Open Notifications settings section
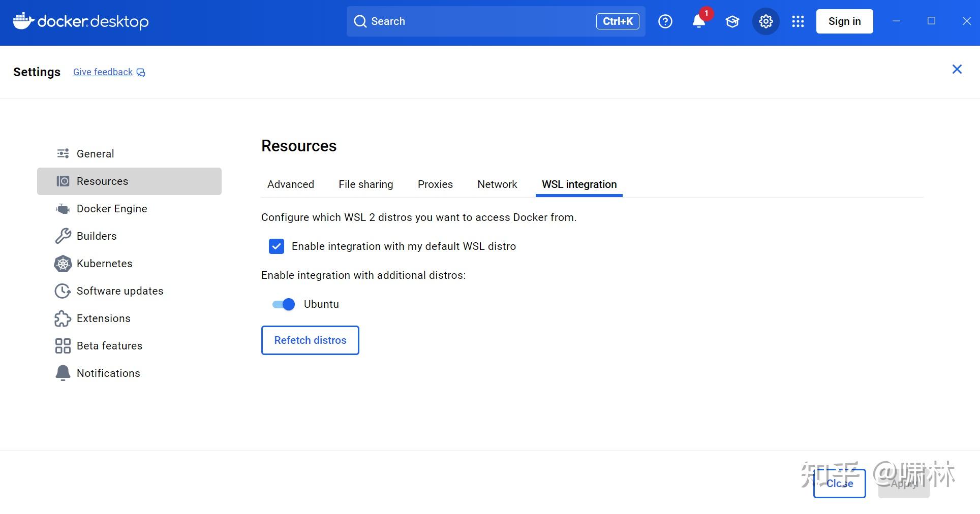 coord(129,373)
